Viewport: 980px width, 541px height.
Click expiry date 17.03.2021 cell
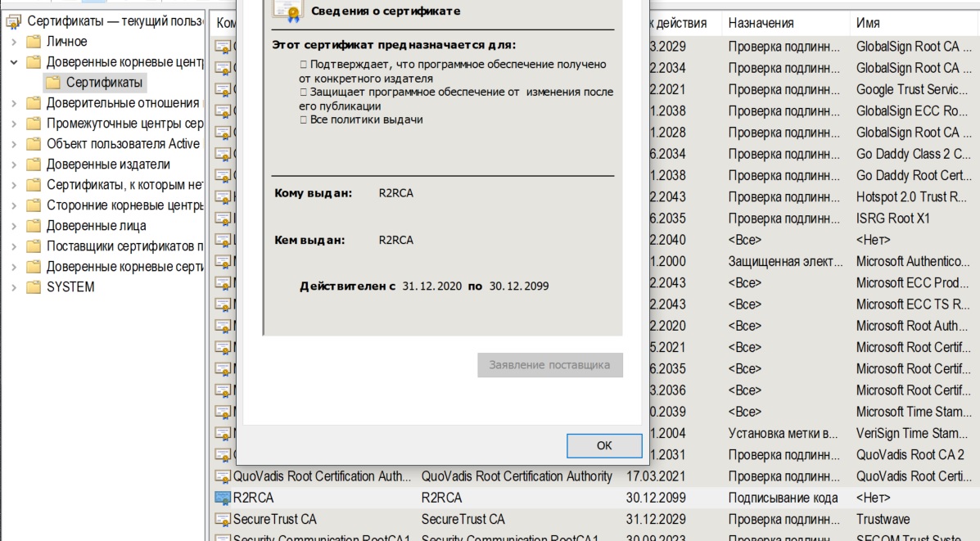pos(656,476)
